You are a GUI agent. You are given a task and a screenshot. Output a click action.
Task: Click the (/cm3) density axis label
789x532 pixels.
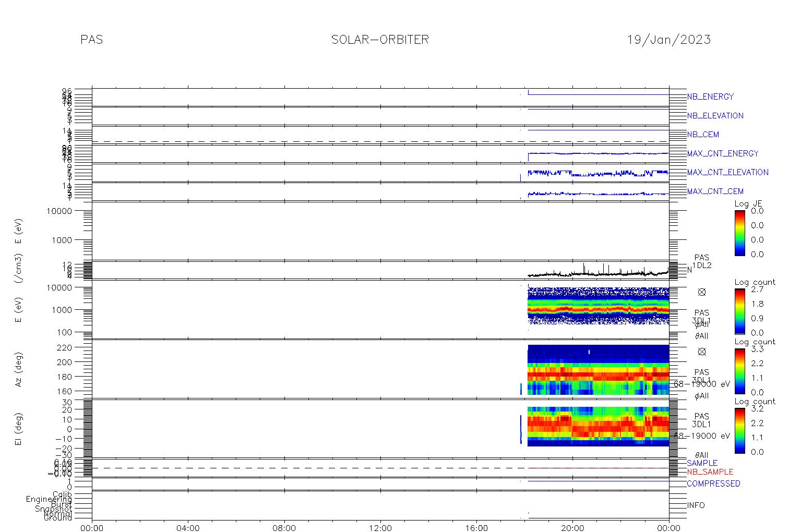(19, 269)
